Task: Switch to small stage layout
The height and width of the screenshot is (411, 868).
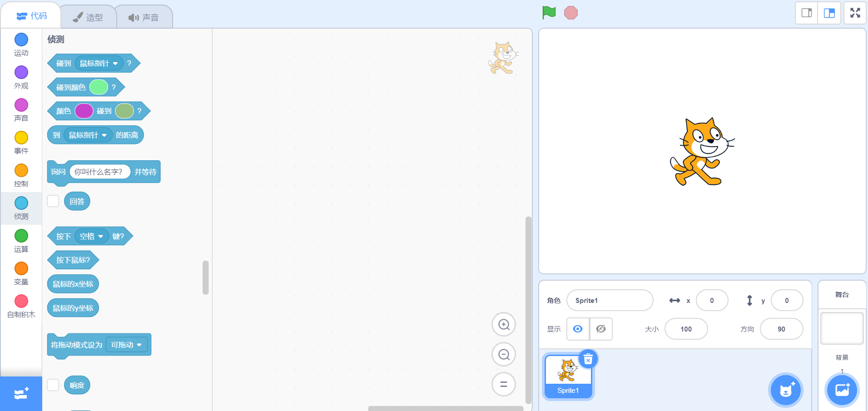Action: [807, 13]
